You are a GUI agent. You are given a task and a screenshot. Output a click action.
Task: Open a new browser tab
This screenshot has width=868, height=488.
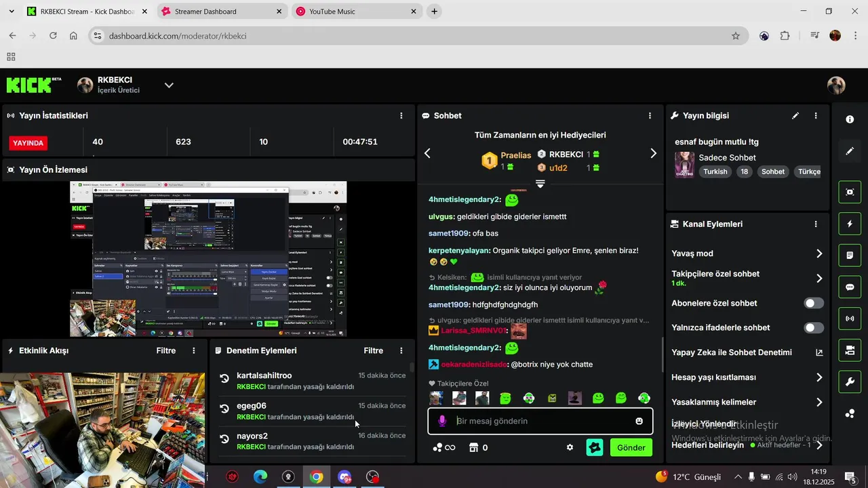tap(434, 12)
